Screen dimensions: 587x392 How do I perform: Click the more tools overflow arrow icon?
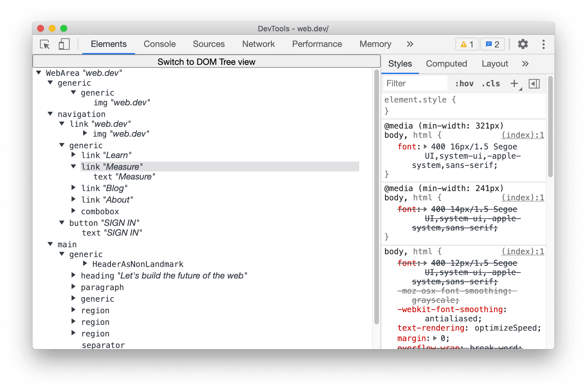click(x=409, y=44)
